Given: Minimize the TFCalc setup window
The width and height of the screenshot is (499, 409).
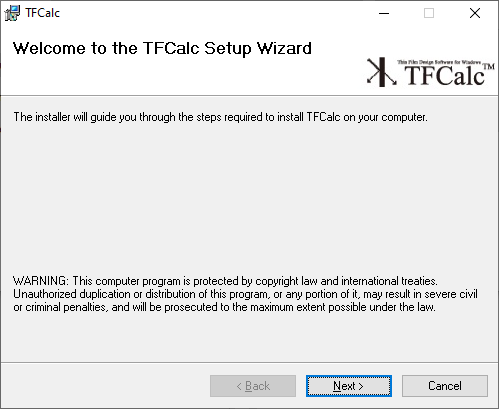Looking at the screenshot, I should 384,13.
